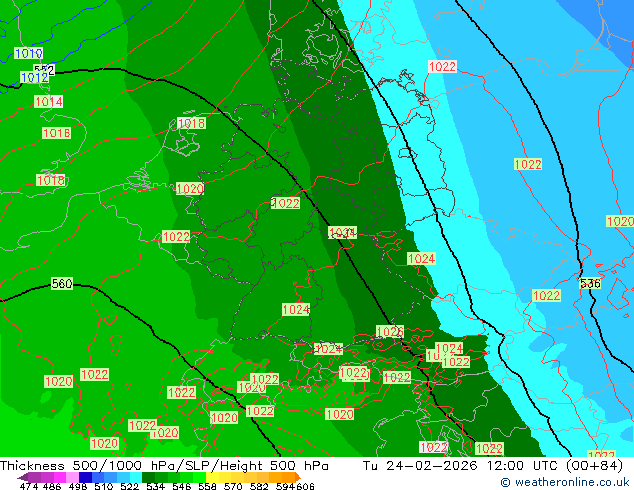The height and width of the screenshot is (490, 634).
Task: Click the 474 value on the color scale
Action: coord(29,486)
